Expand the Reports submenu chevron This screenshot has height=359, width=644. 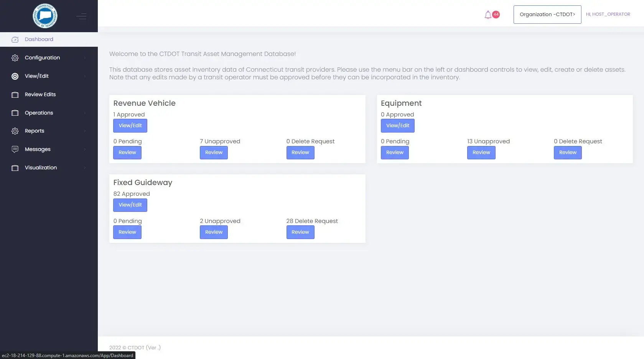point(85,131)
